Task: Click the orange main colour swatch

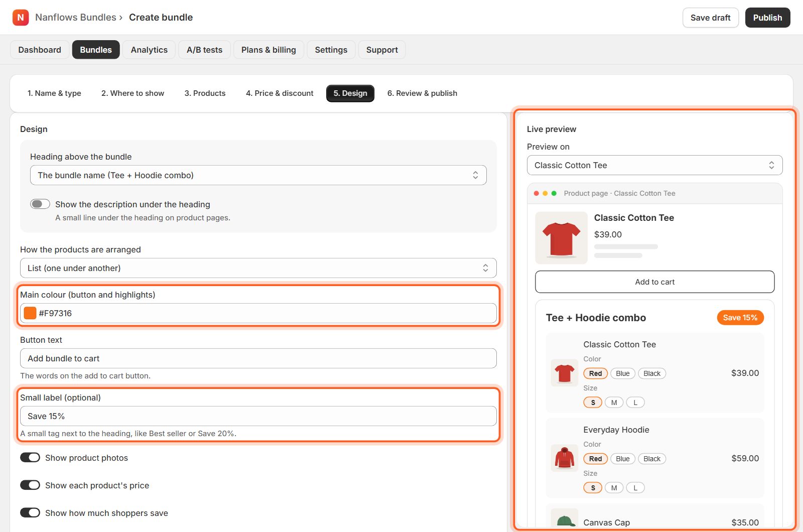Action: [x=30, y=313]
